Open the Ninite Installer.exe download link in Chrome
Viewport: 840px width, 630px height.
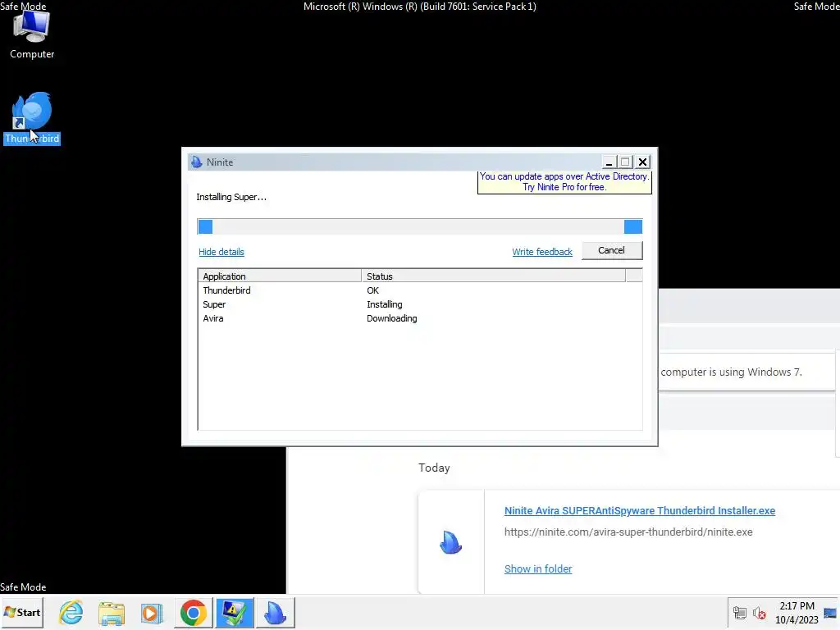pyautogui.click(x=640, y=510)
